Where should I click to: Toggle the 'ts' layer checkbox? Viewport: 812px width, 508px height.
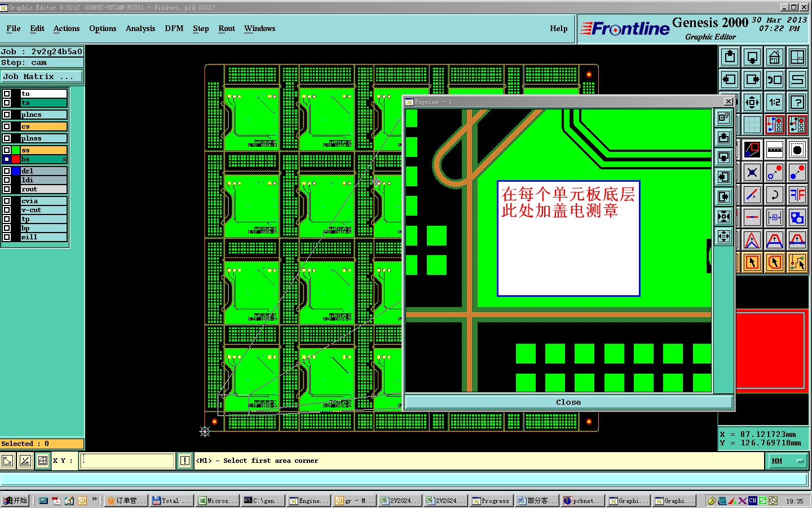[7, 103]
